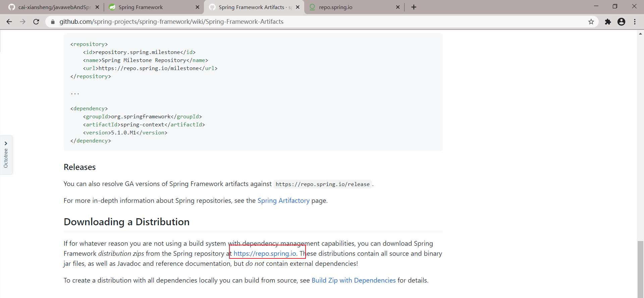Open the Spring Artifactory link

click(x=283, y=200)
